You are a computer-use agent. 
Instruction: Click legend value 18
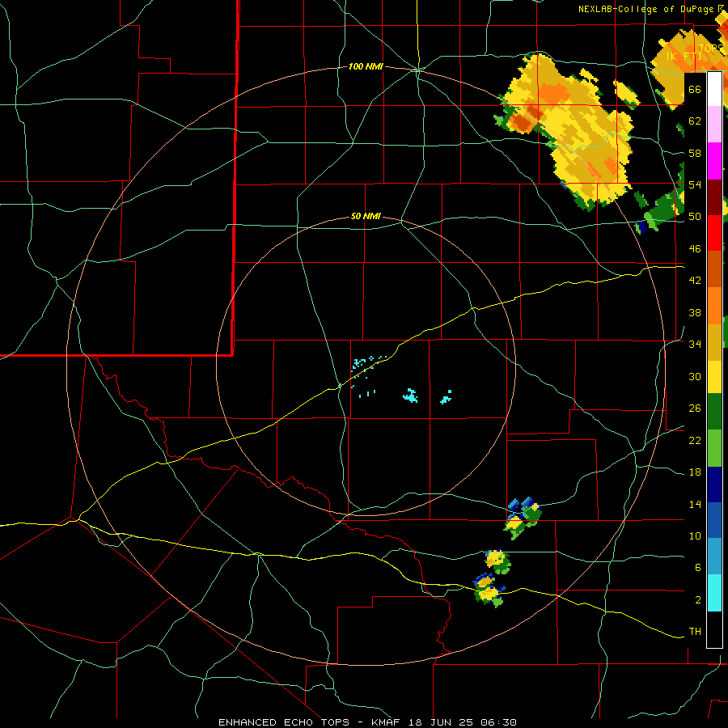[x=695, y=472]
